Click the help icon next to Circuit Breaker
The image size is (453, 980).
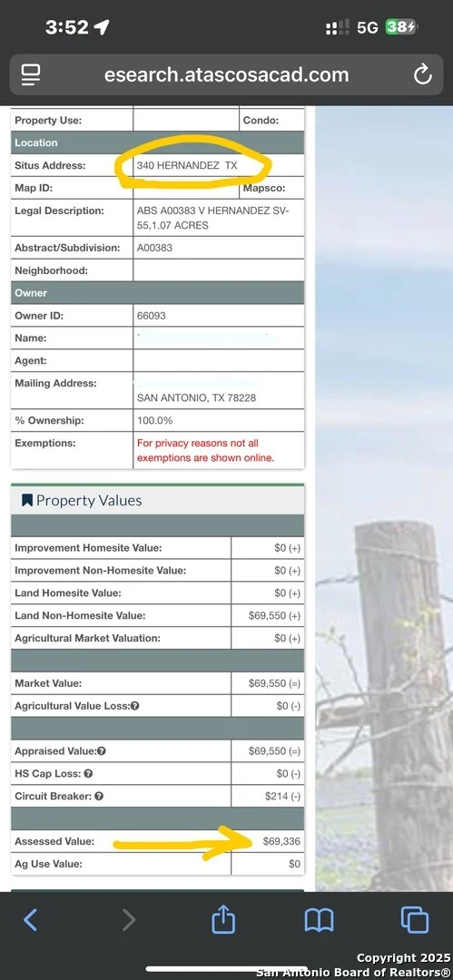[x=99, y=797]
